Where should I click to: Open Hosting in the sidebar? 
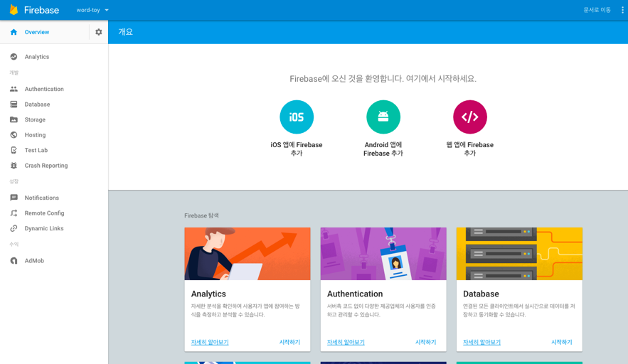click(x=36, y=135)
